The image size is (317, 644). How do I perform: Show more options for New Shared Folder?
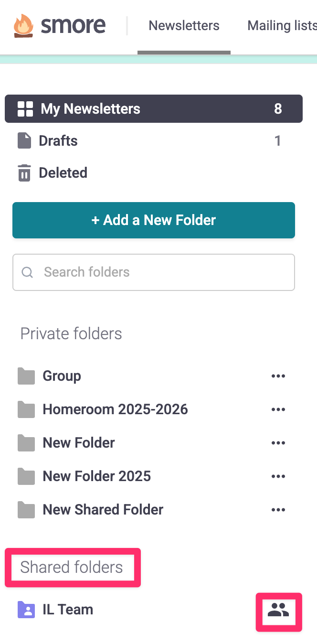[278, 510]
